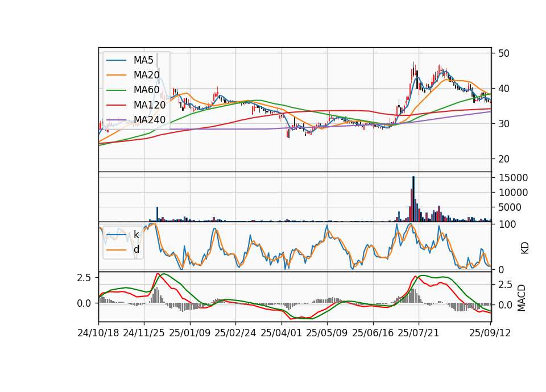The width and height of the screenshot is (546, 392).
Task: Click the left MACD axis value 0.0
Action: click(x=84, y=303)
